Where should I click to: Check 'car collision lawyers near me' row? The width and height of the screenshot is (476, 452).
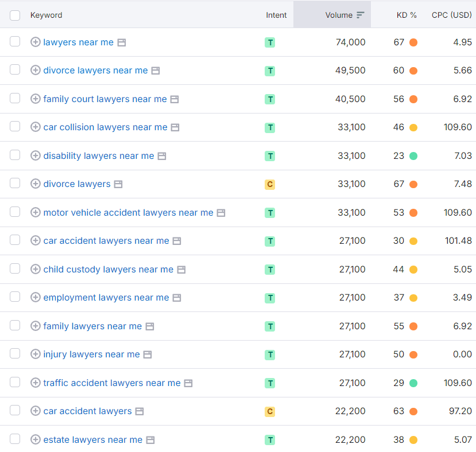(x=15, y=126)
